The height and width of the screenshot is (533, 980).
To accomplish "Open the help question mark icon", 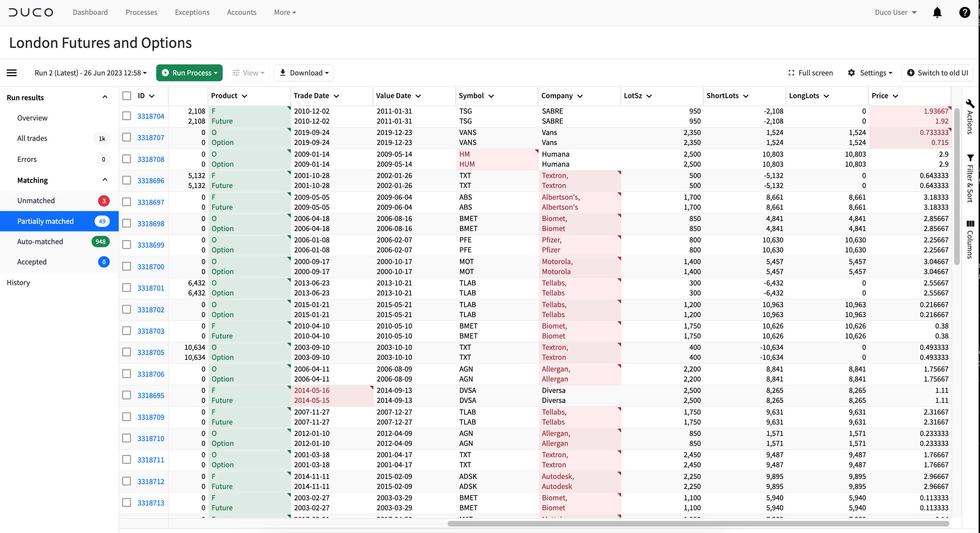I will point(964,12).
